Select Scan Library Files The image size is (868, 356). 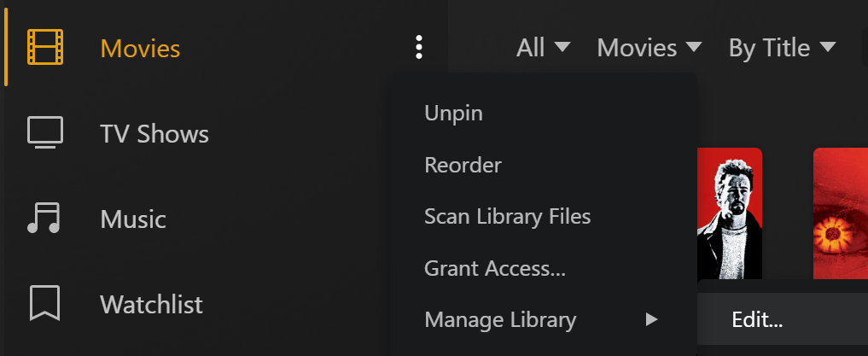507,216
